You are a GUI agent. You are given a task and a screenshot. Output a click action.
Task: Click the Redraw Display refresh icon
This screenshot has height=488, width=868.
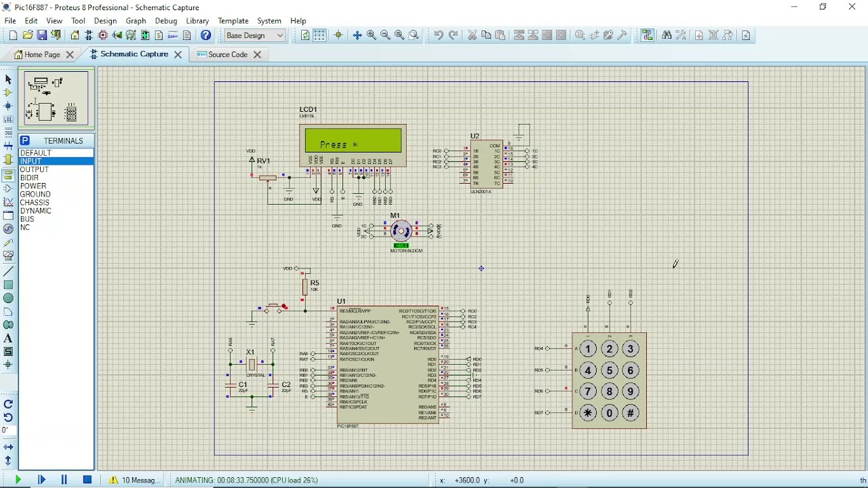click(x=305, y=35)
